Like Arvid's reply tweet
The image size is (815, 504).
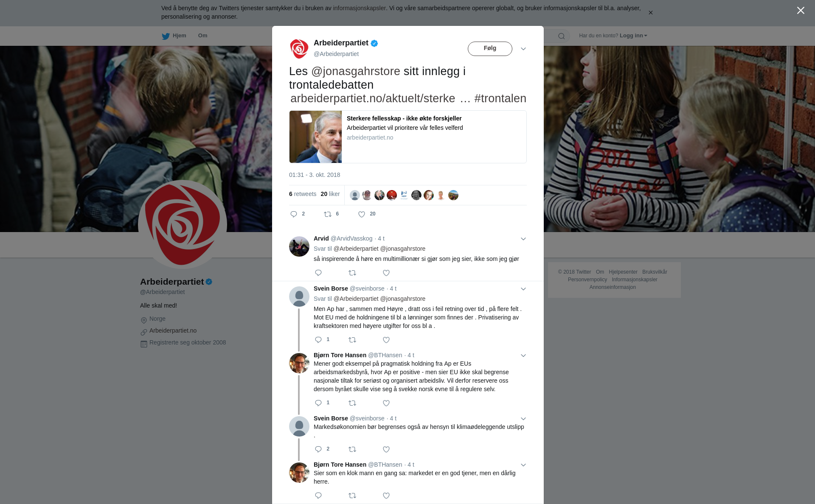point(386,273)
